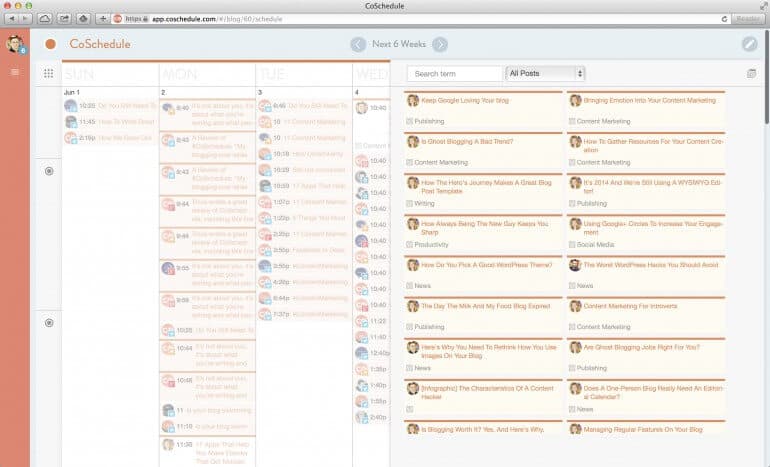This screenshot has height=467, width=770.
Task: Click the avatar on the Wednesday 10:40 first entry
Action: pos(361,108)
